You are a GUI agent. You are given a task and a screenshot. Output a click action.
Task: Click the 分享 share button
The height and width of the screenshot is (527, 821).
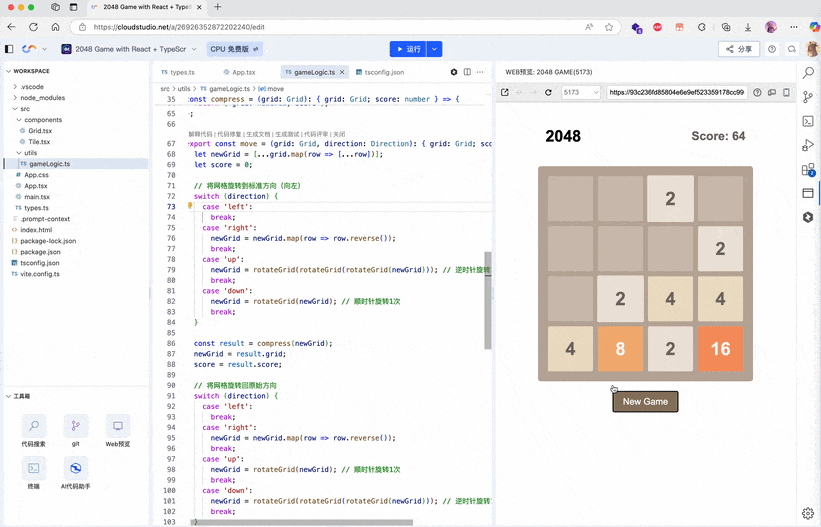click(739, 49)
